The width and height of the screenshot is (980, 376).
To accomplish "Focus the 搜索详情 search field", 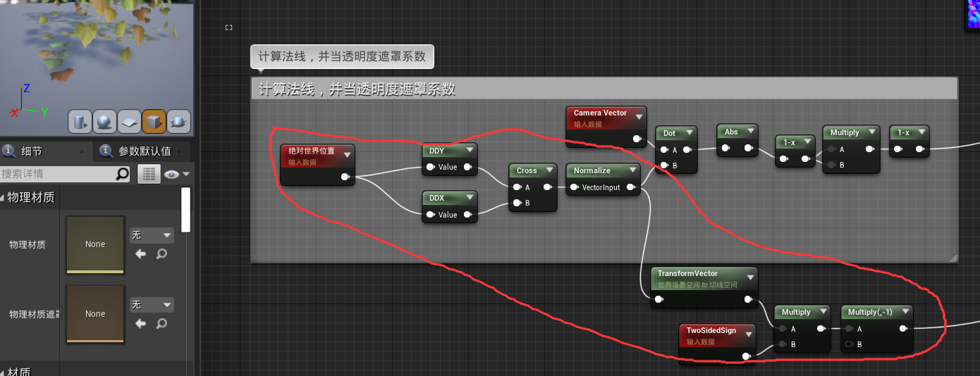I will point(58,173).
